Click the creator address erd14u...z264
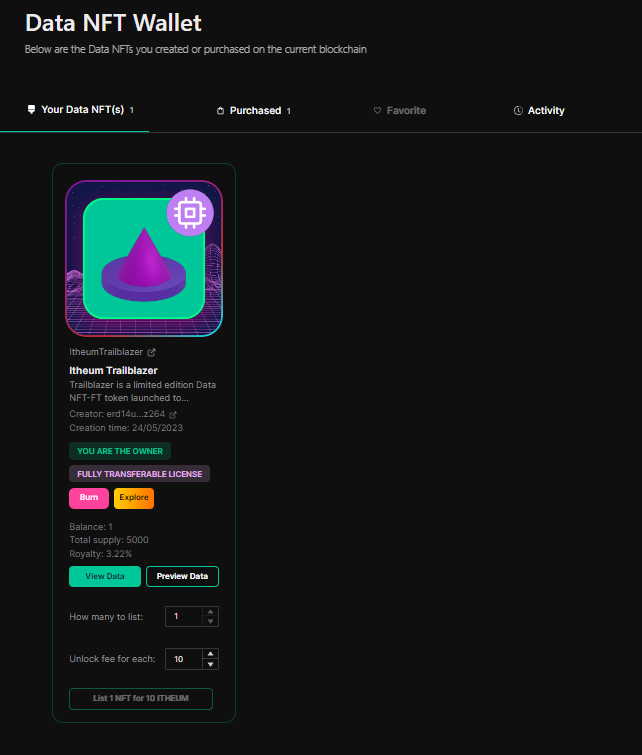Image resolution: width=642 pixels, height=755 pixels. (x=136, y=414)
